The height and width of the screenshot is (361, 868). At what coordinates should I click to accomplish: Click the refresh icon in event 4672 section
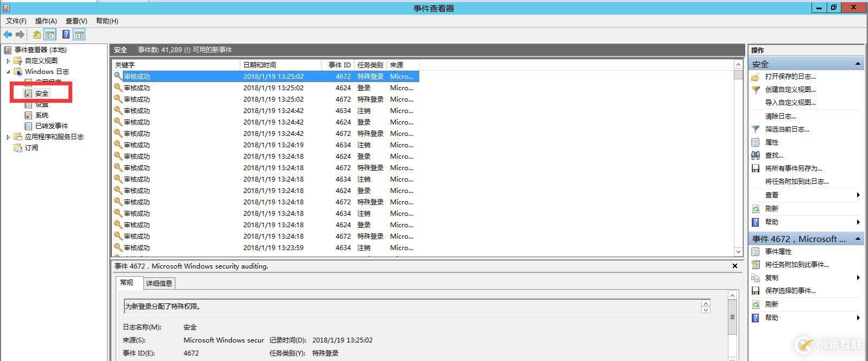(x=756, y=304)
